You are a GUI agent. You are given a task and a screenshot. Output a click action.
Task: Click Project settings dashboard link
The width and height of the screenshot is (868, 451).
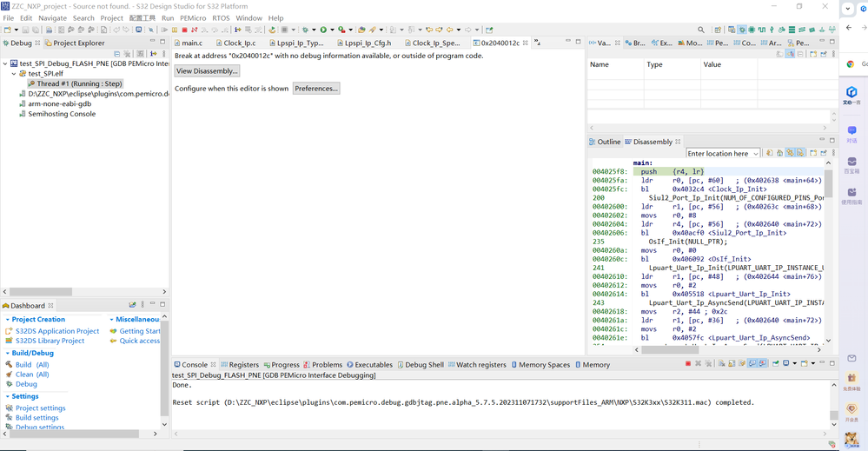(41, 408)
